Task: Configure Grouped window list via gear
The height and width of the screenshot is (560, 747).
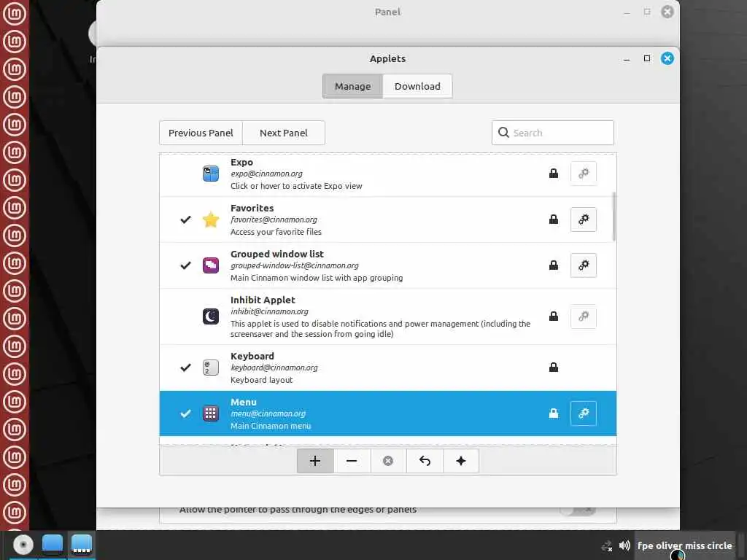Action: pos(583,265)
